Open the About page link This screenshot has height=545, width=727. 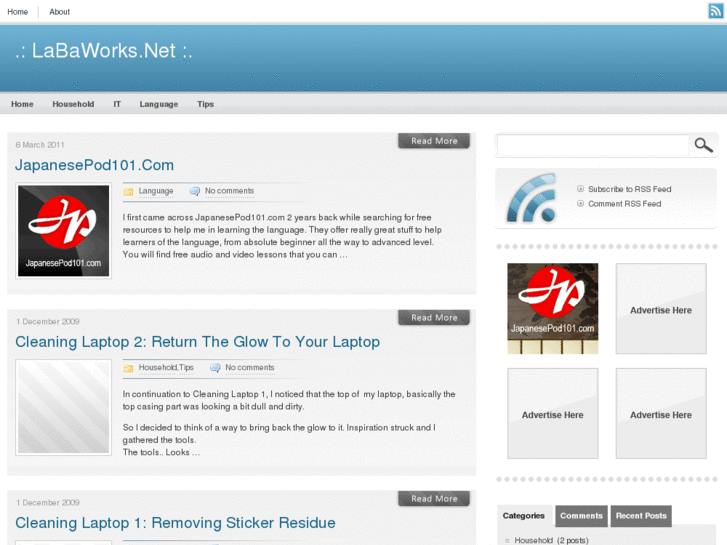click(59, 12)
